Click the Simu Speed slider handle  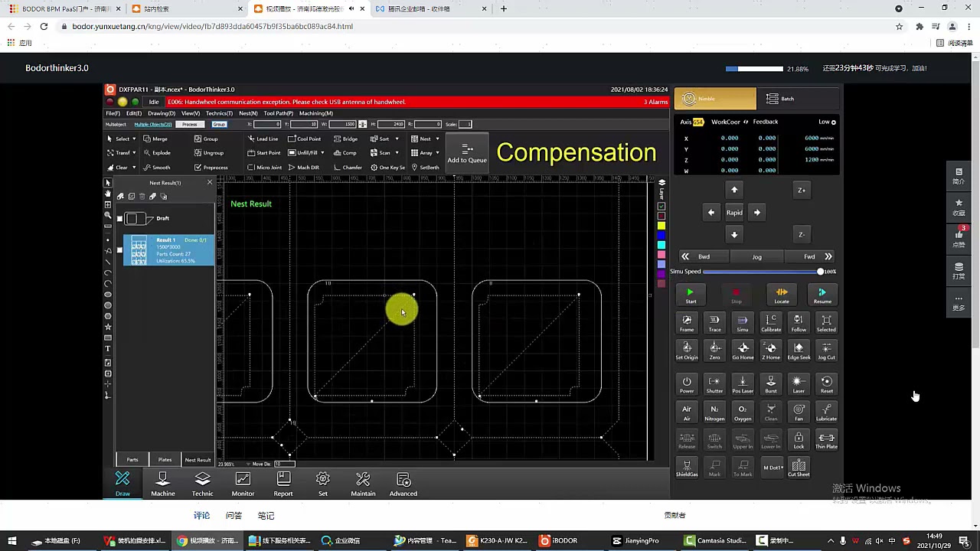tap(820, 272)
